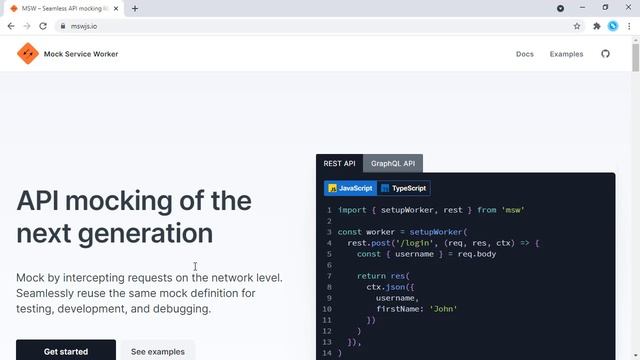
Task: Restore down the Chrome window
Action: pos(605,8)
